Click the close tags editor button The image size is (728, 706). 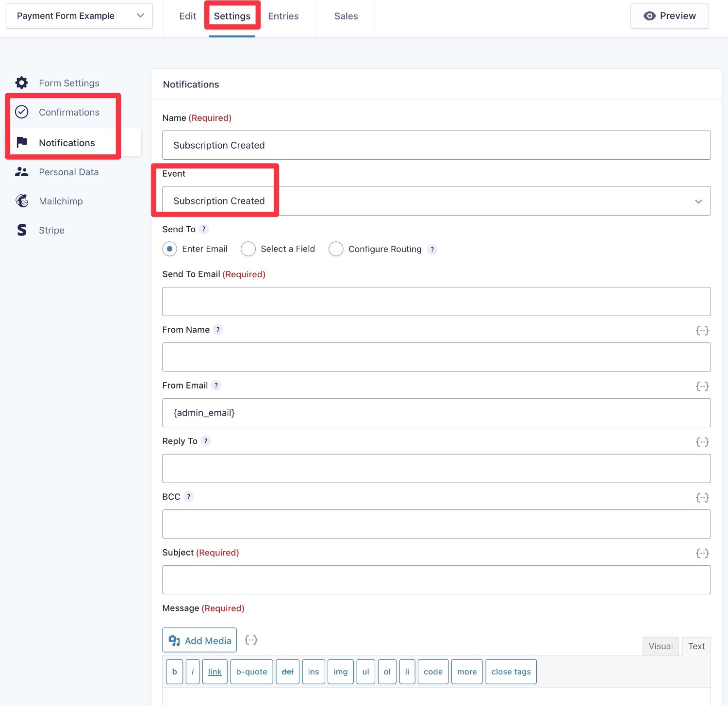(x=511, y=672)
